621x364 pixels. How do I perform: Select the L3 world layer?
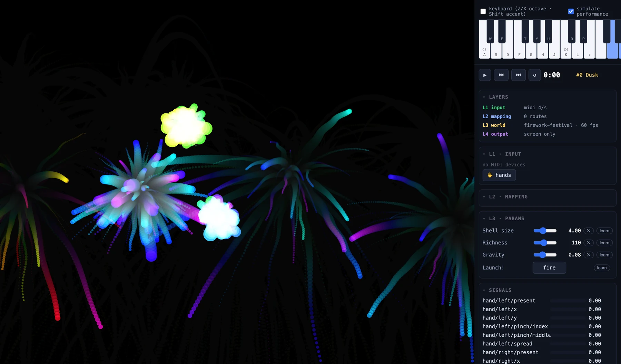(494, 125)
